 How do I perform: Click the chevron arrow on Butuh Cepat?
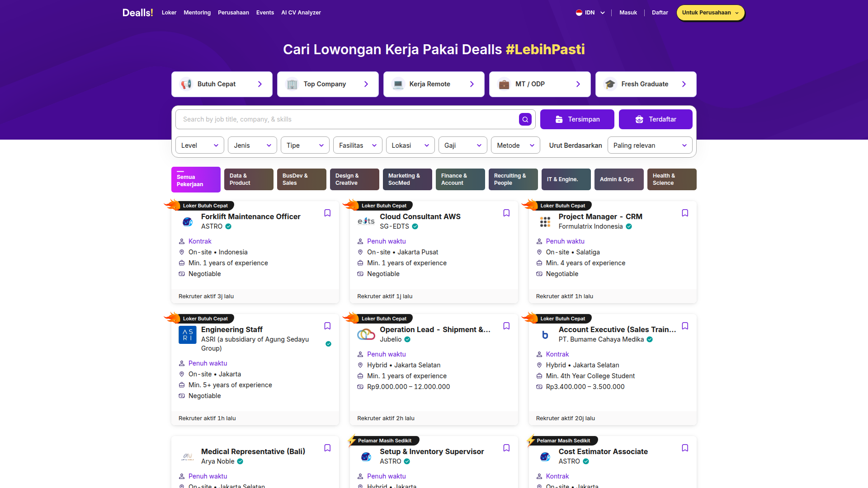click(260, 84)
